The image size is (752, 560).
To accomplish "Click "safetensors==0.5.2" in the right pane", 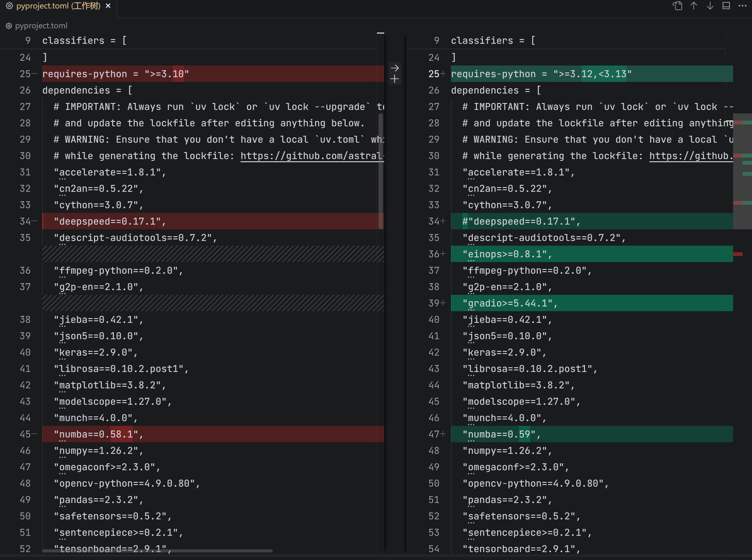I will click(x=521, y=516).
